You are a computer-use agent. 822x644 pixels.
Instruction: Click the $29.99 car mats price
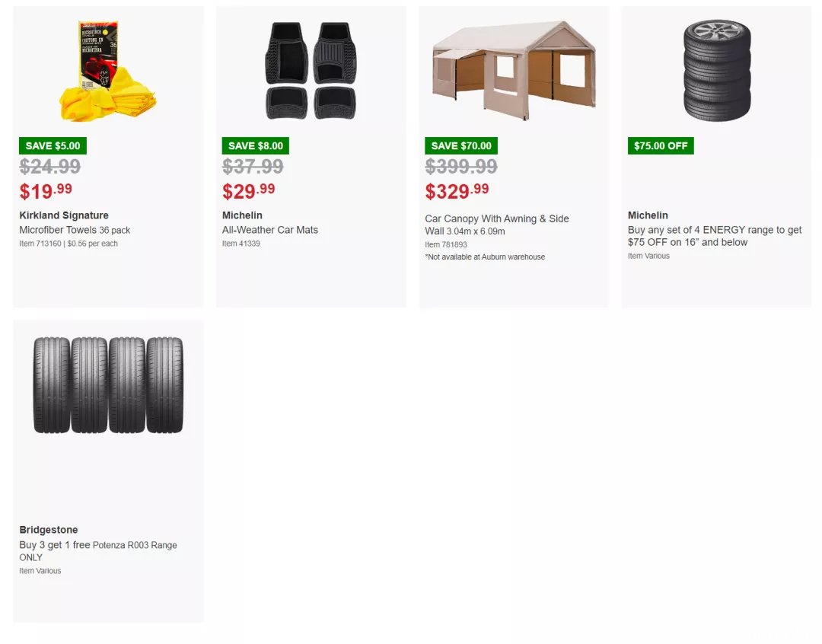[248, 191]
